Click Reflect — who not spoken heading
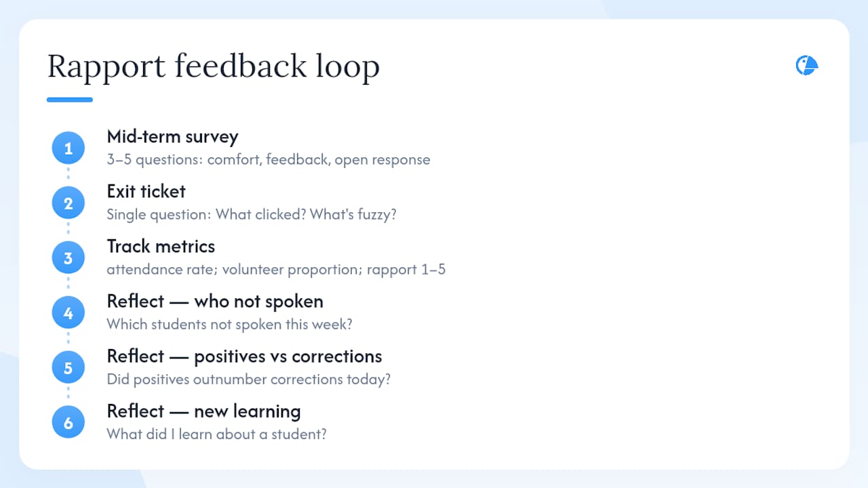The image size is (868, 488). [x=215, y=301]
